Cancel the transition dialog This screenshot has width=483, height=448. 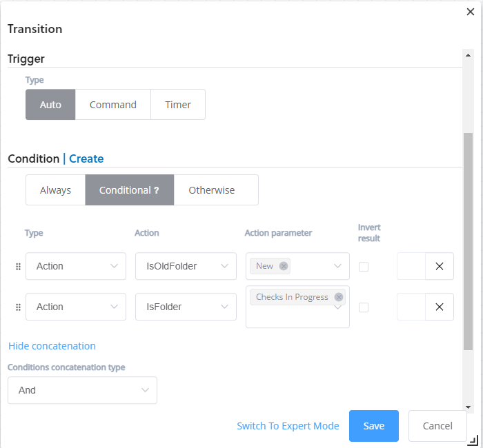point(437,426)
